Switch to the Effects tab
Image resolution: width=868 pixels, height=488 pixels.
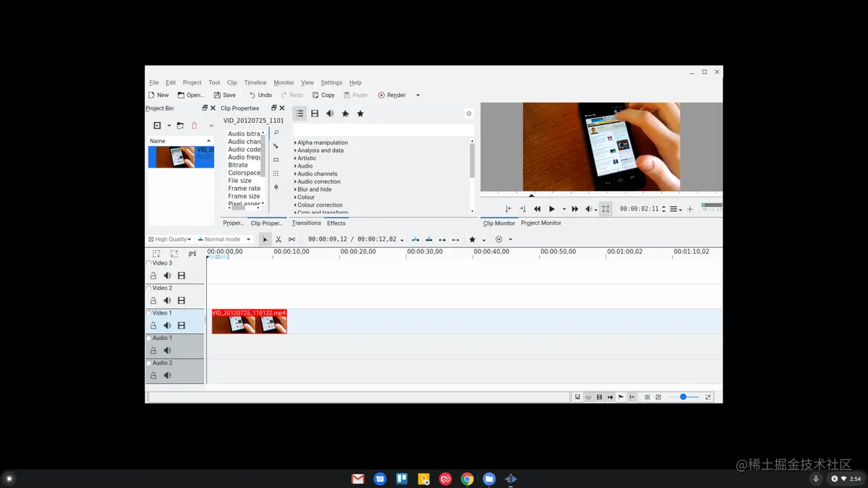pos(336,223)
